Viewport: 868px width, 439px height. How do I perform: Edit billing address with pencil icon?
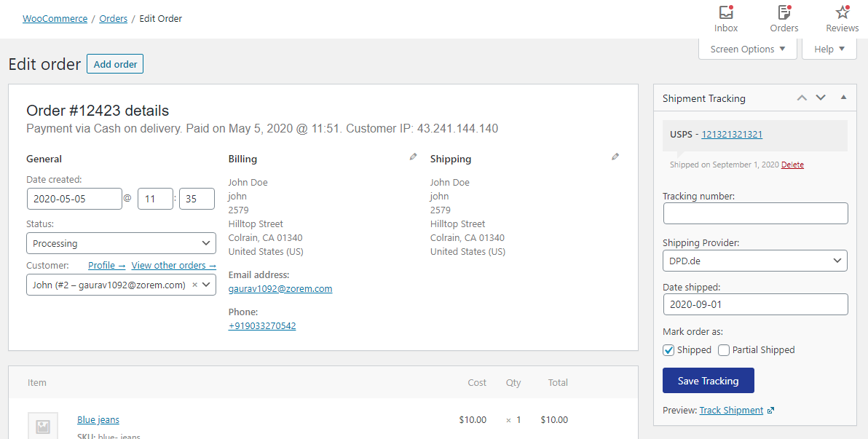pyautogui.click(x=414, y=157)
